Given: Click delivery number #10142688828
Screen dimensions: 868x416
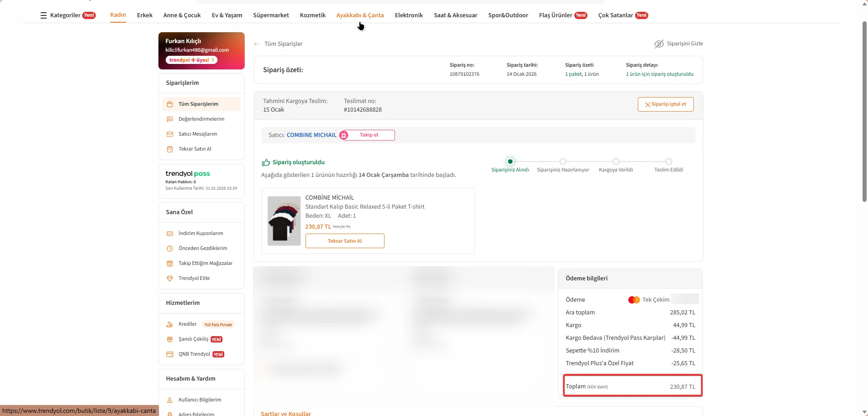Looking at the screenshot, I should 363,110.
